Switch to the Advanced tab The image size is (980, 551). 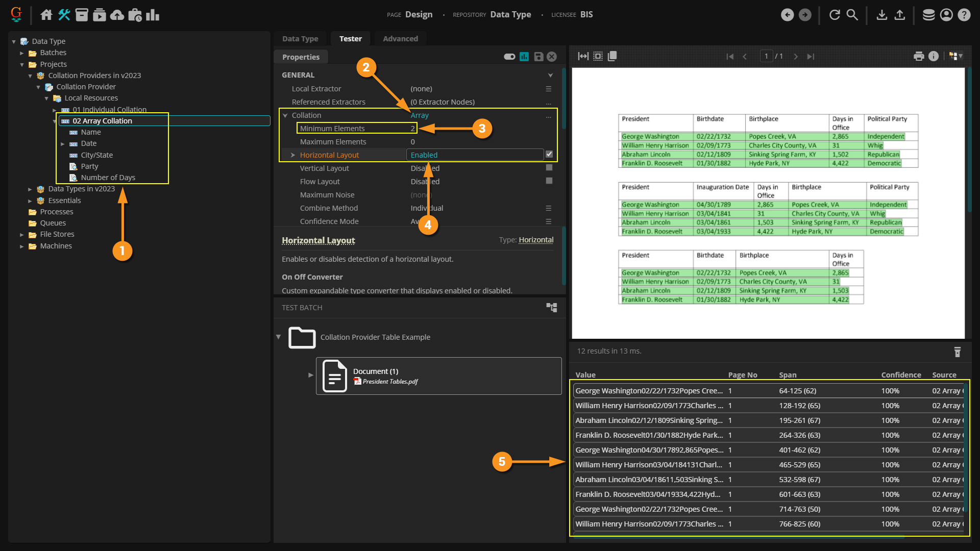400,39
